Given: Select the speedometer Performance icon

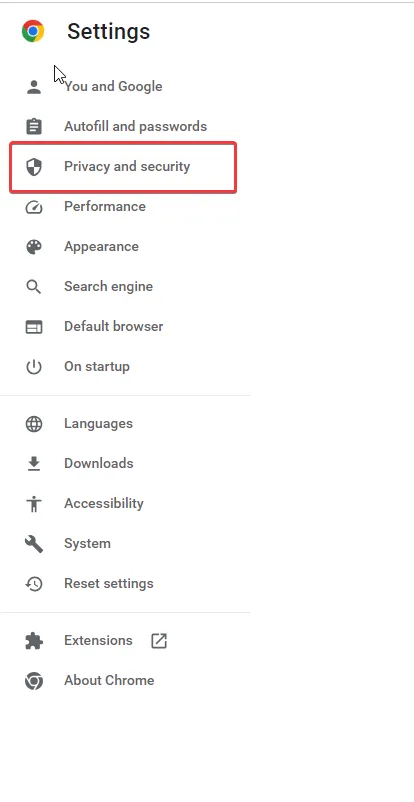Looking at the screenshot, I should 34,207.
